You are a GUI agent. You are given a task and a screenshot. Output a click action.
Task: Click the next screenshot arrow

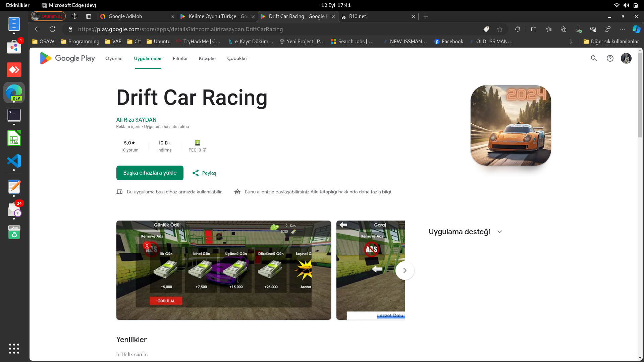click(405, 270)
